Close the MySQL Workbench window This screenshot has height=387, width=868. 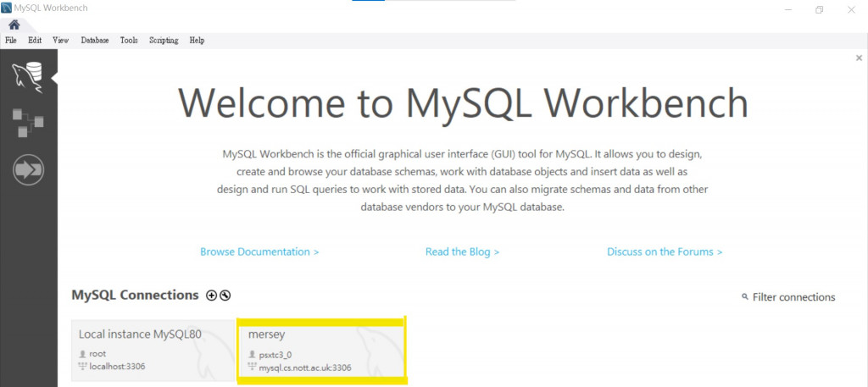(x=851, y=9)
